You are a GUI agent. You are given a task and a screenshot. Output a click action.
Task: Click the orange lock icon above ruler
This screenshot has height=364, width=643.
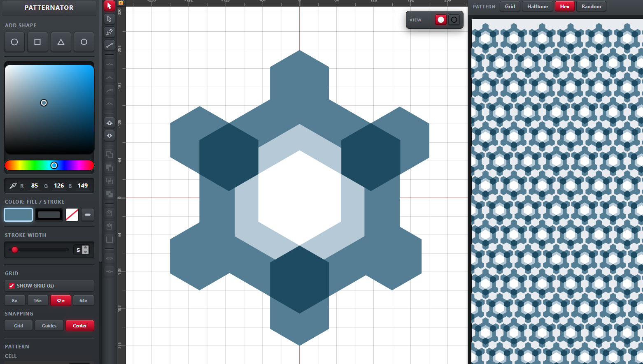tap(121, 2)
